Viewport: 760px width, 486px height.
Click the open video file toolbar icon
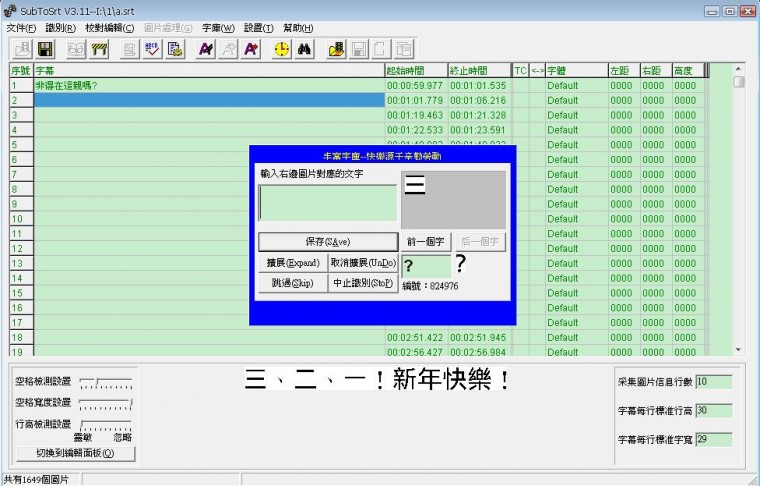(x=22, y=49)
